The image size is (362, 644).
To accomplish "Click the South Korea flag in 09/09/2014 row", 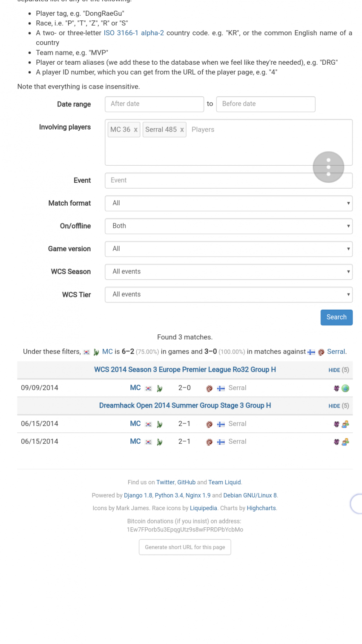I will (x=149, y=388).
